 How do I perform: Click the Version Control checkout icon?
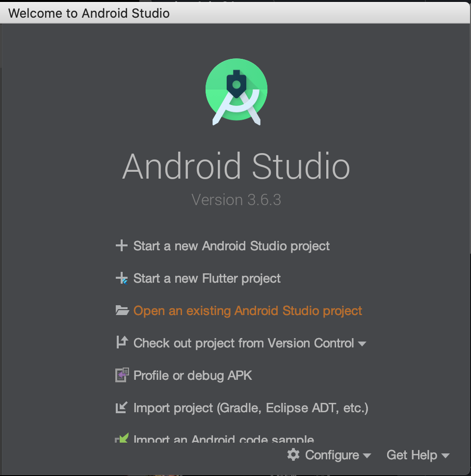coord(122,342)
